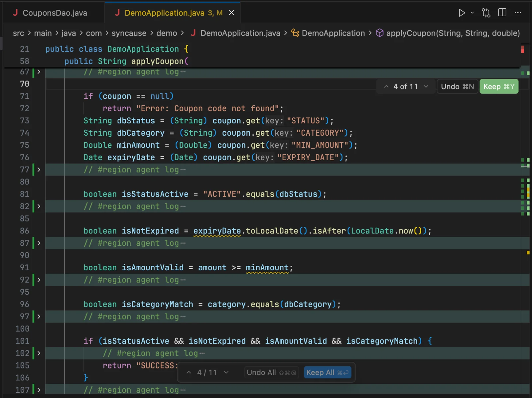Image resolution: width=532 pixels, height=398 pixels.
Task: Click Keep to accept this change
Action: pos(498,87)
